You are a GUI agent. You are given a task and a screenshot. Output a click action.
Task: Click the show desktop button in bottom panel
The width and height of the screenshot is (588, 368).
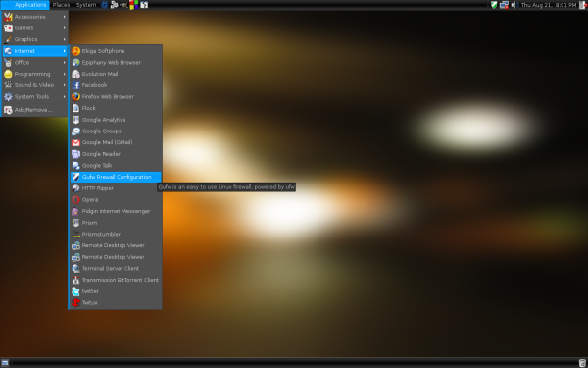pyautogui.click(x=5, y=363)
